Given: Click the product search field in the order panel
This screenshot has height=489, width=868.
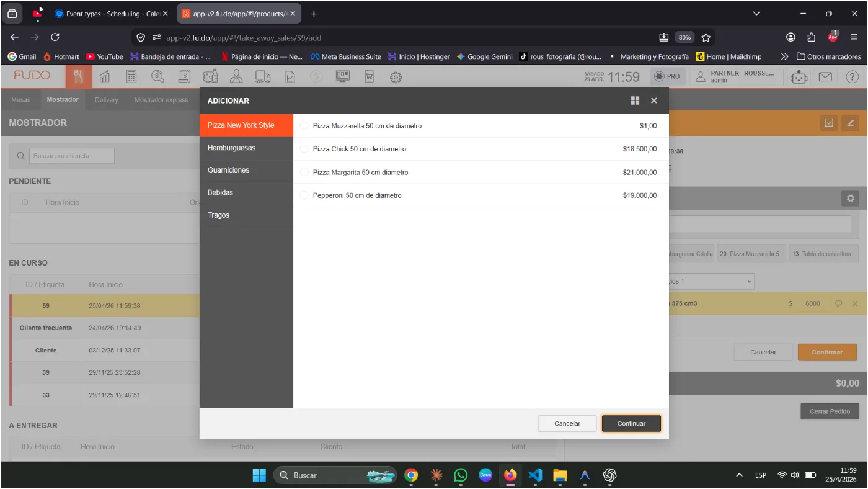Looking at the screenshot, I should pos(760,225).
